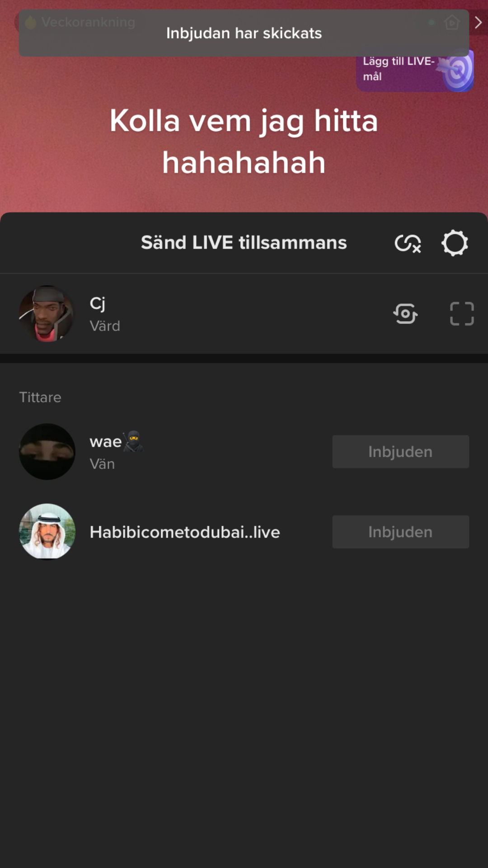This screenshot has height=868, width=488.
Task: Tap the disconnect link icon with X
Action: pos(408,243)
